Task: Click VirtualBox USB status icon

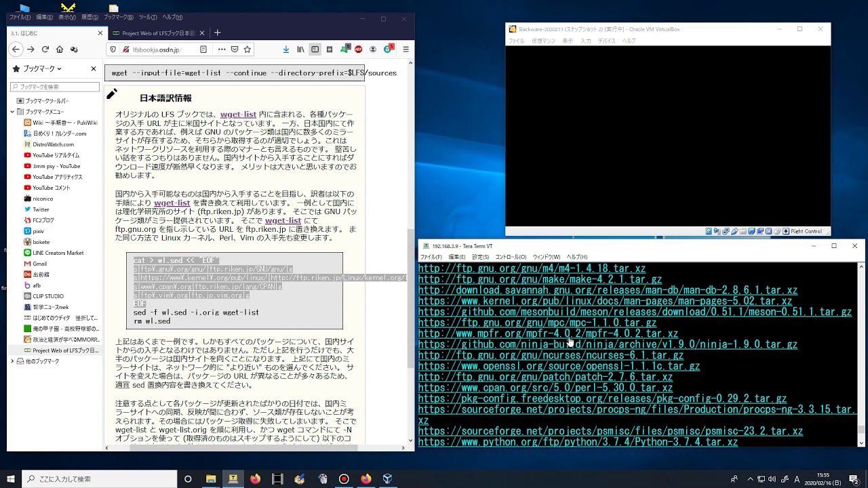Action: (x=734, y=231)
